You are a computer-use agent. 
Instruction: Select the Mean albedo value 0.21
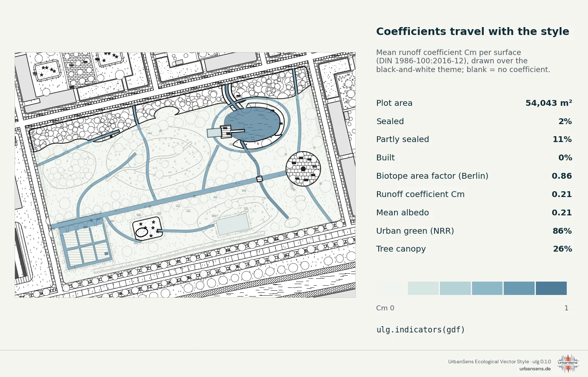[562, 213]
